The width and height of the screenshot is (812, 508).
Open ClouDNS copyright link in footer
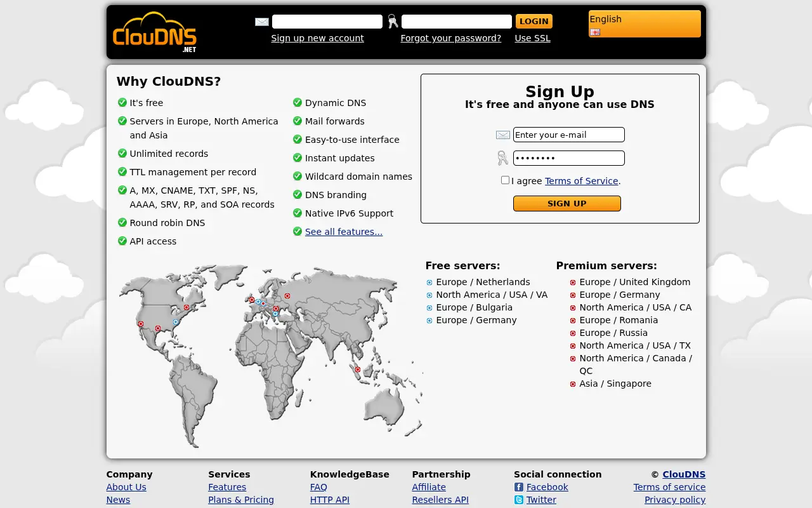(684, 474)
